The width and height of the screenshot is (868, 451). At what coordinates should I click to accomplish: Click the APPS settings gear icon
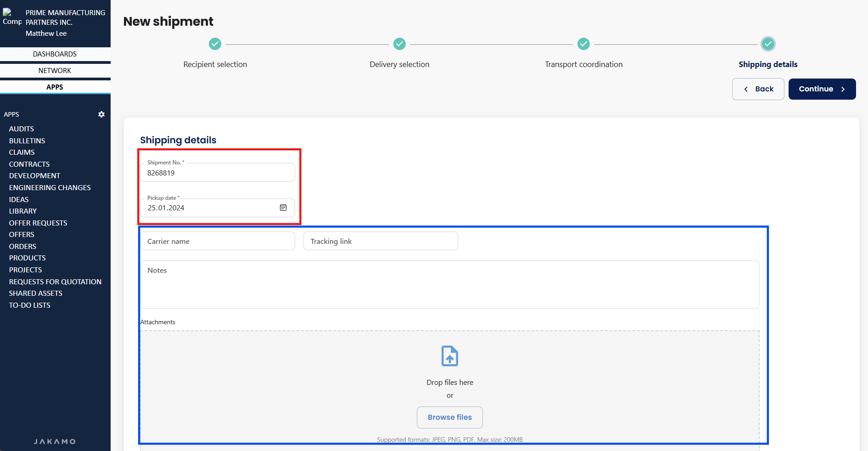(x=101, y=114)
